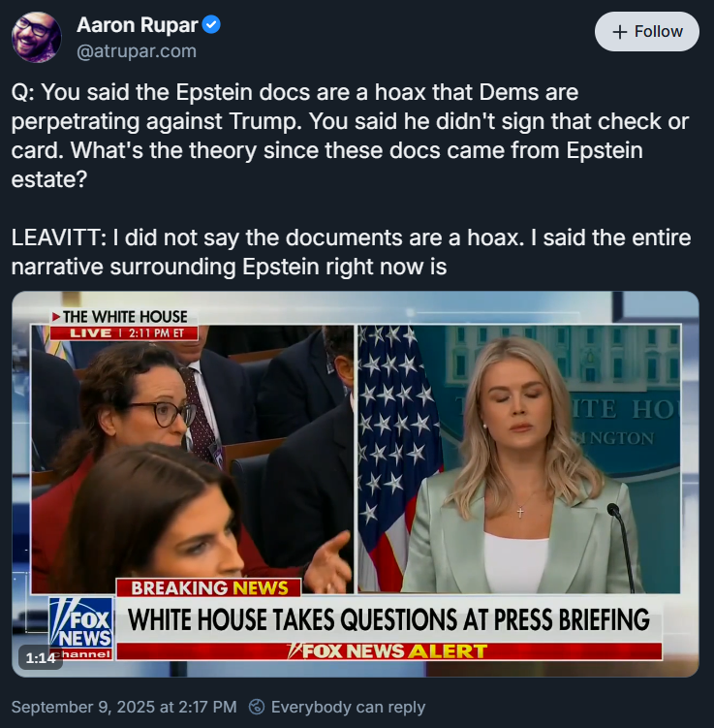This screenshot has width=714, height=728.
Task: Follow the account using the Follow button
Action: tap(647, 32)
